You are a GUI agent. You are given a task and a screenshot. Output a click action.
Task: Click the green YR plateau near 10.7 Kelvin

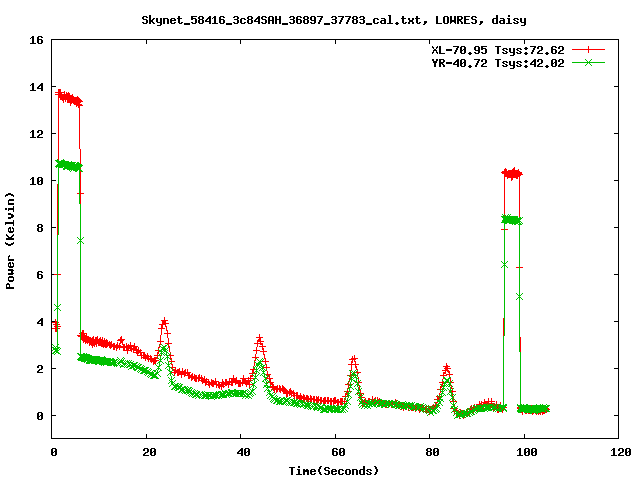(69, 165)
